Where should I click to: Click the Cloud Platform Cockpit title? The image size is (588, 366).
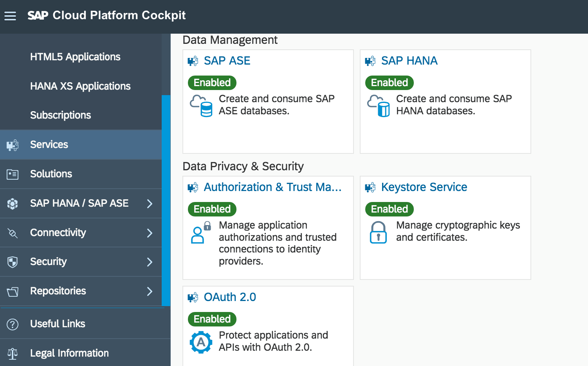(119, 15)
